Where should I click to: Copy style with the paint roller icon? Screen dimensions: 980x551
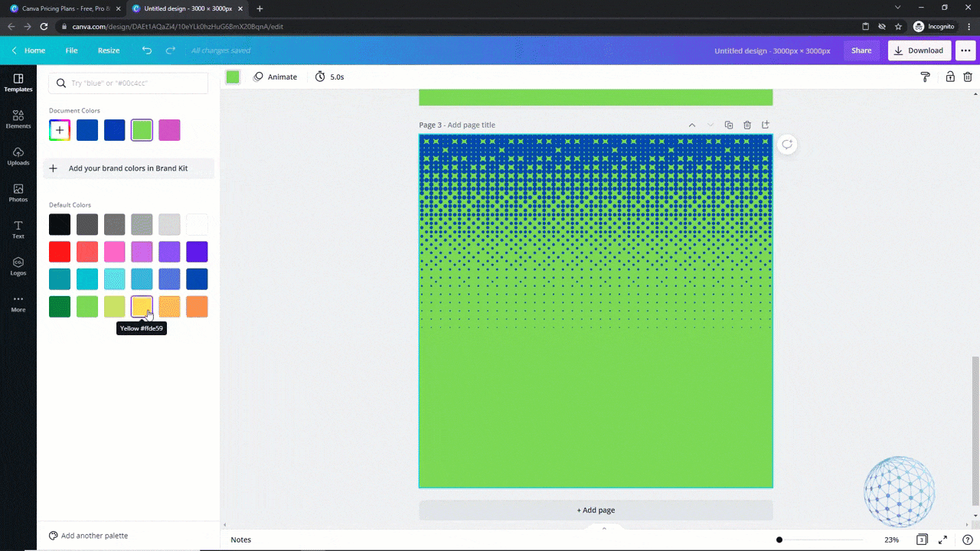click(925, 77)
